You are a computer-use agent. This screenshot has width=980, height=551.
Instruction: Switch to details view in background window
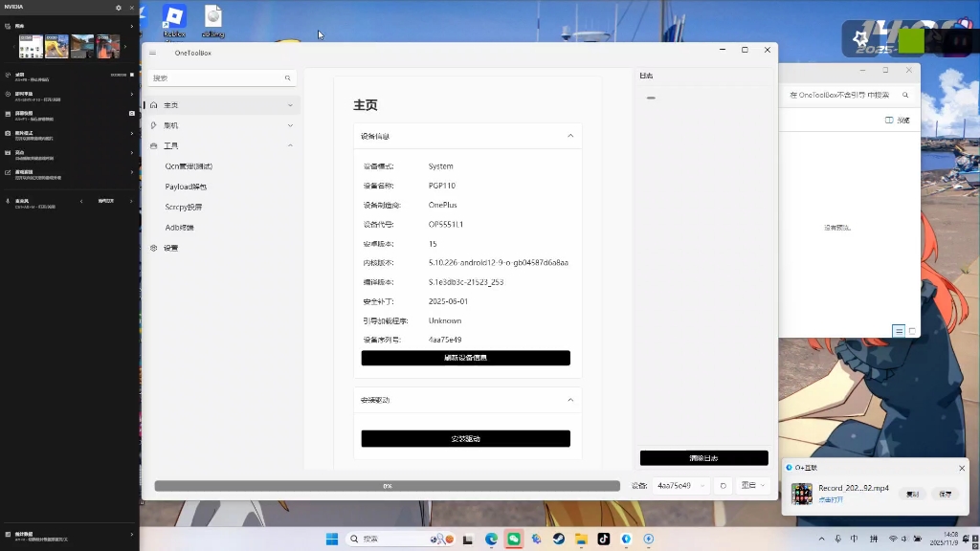(898, 331)
